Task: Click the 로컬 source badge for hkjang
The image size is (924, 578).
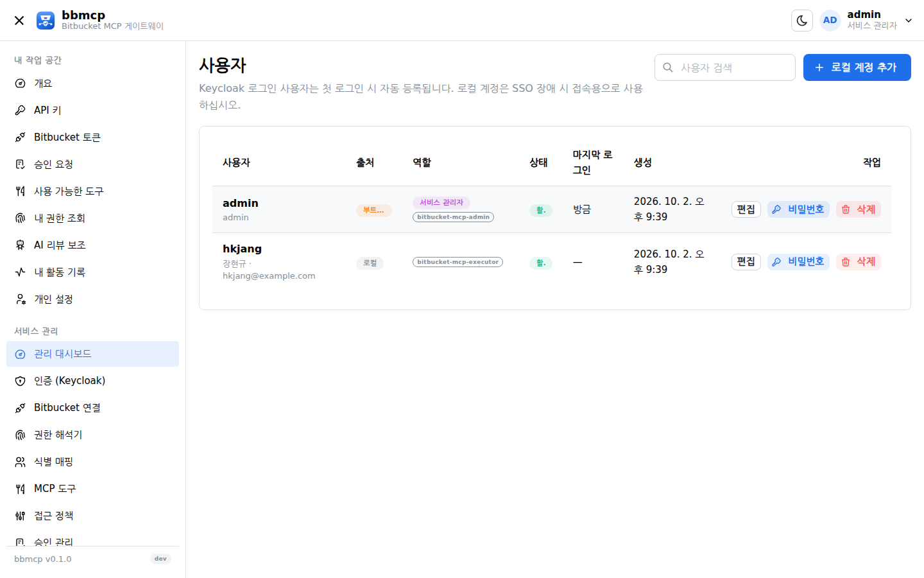Action: 370,263
